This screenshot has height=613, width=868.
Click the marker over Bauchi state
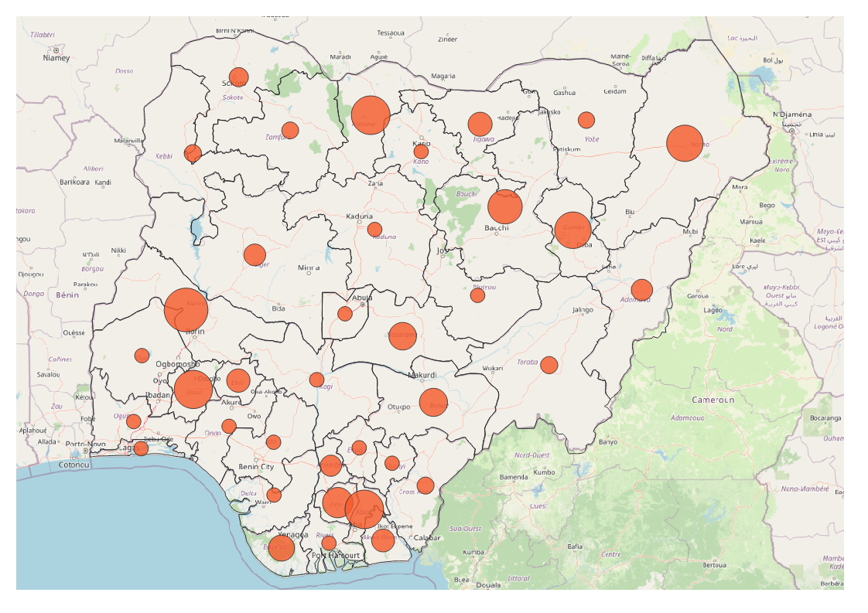tap(504, 206)
